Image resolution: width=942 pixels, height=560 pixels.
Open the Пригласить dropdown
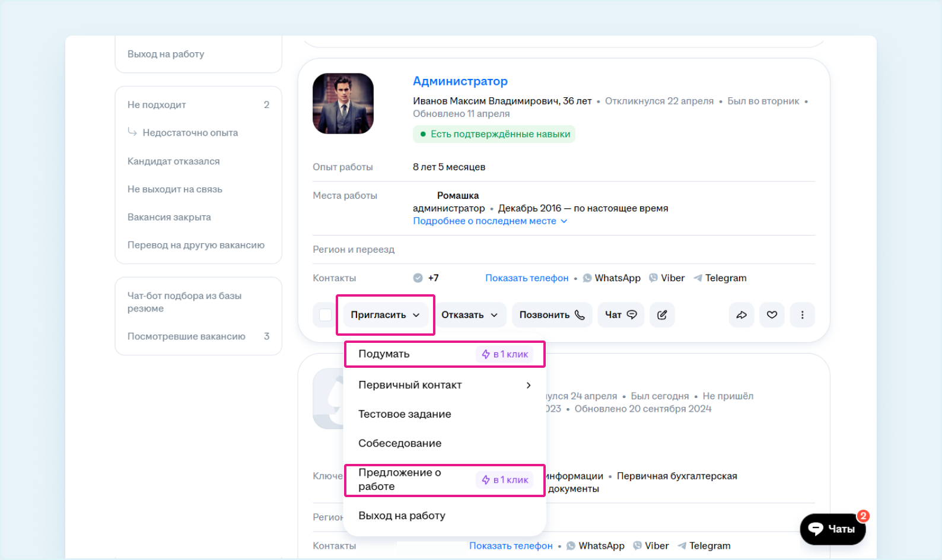tap(386, 315)
